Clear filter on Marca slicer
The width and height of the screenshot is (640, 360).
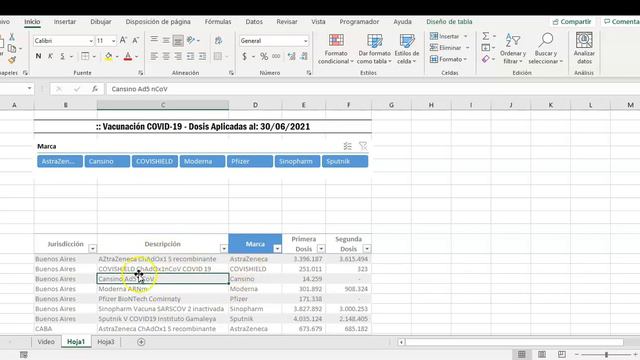[x=362, y=146]
